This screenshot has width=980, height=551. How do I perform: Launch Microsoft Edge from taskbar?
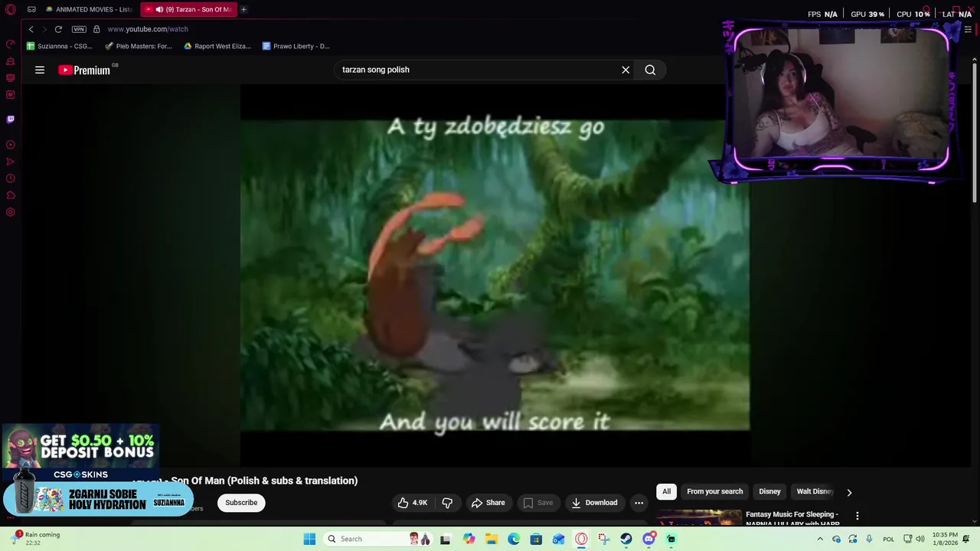coord(514,539)
